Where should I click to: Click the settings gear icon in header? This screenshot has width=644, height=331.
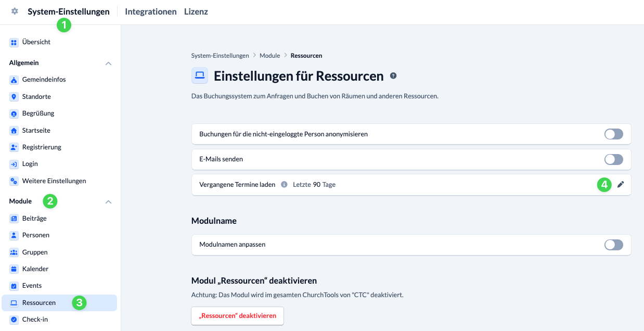pos(15,11)
